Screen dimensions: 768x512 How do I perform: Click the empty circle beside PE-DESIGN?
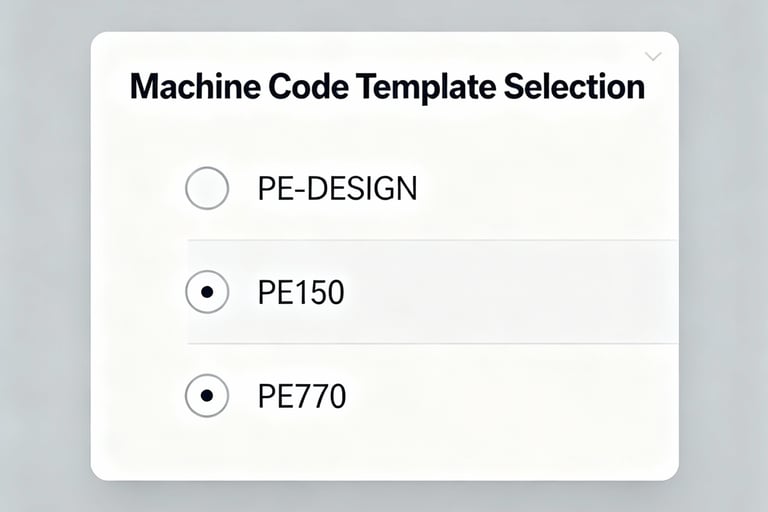(207, 188)
